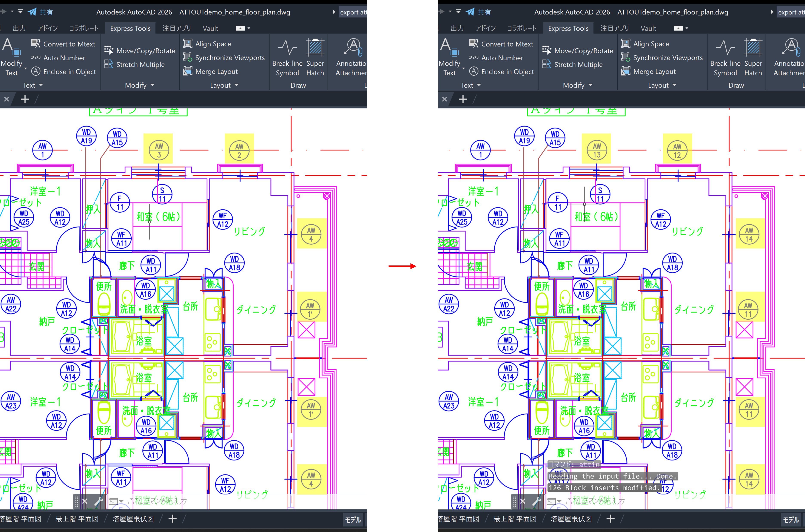
Task: Select Super Hatch tool in right window
Action: click(x=753, y=58)
